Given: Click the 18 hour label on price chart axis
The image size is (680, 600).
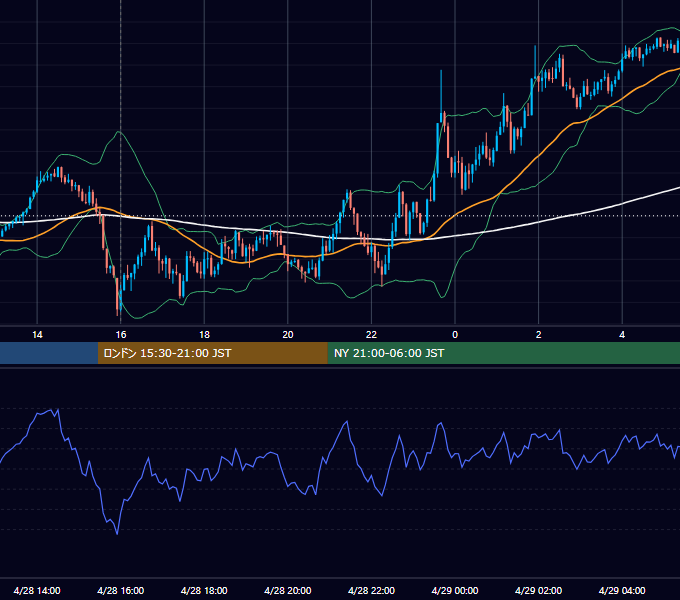Looking at the screenshot, I should coord(204,335).
